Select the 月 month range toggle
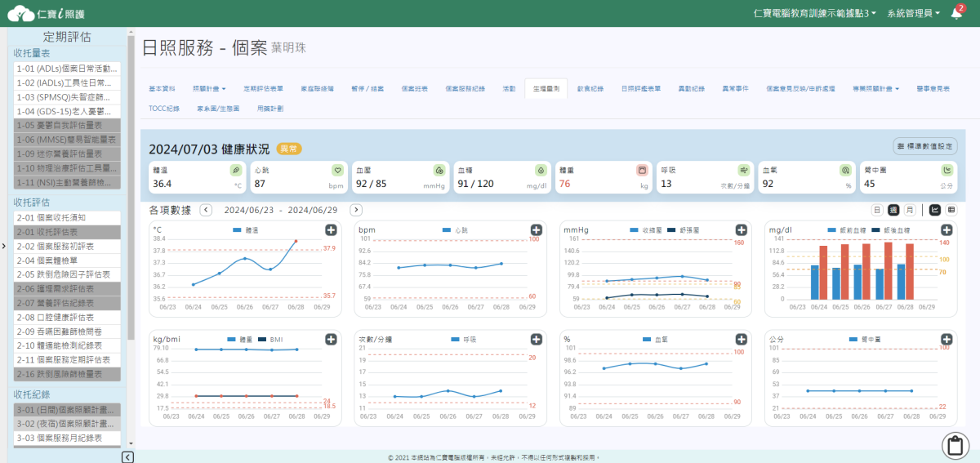The height and width of the screenshot is (463, 980). pyautogui.click(x=910, y=210)
